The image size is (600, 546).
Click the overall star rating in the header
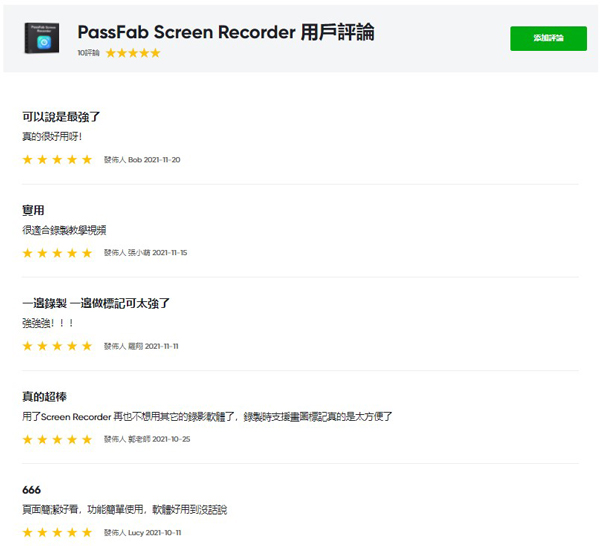[133, 53]
